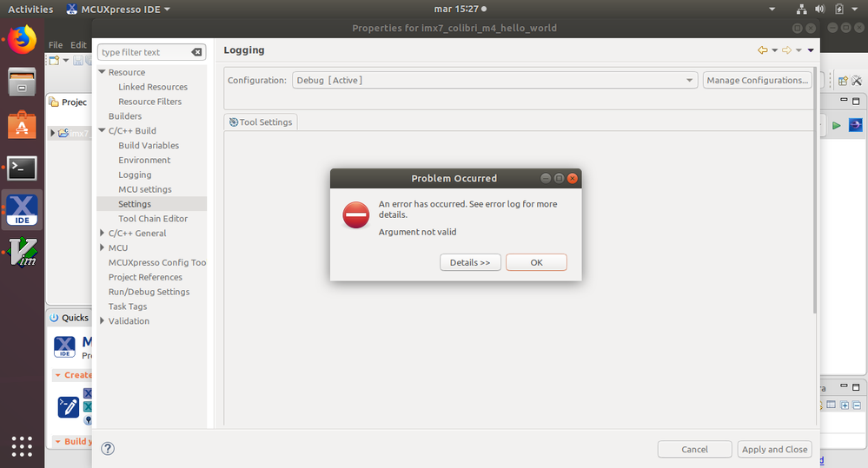Open the dialog view menu triangle
The image size is (868, 468).
[811, 50]
